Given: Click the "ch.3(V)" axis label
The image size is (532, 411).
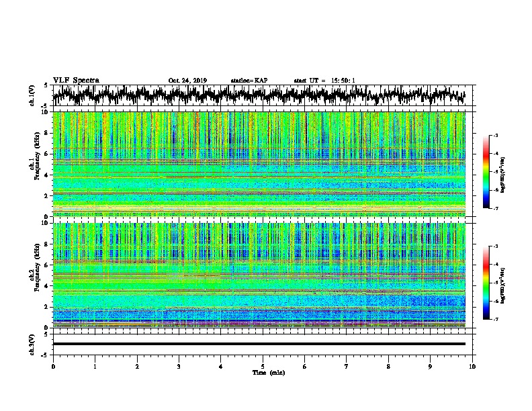Looking at the screenshot, I should (32, 345).
